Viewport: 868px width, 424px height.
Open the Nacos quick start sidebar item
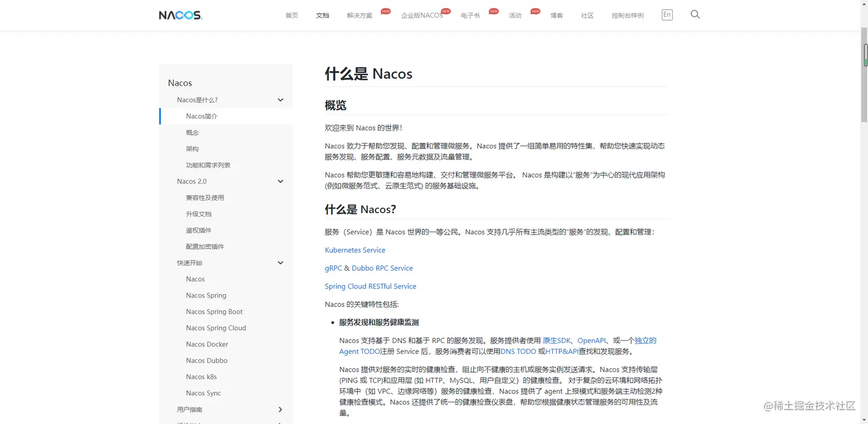(195, 279)
